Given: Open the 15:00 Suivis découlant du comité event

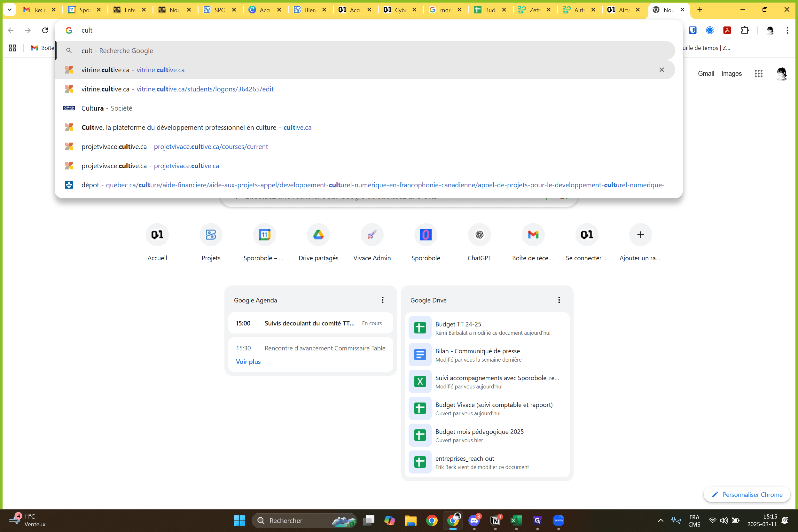Looking at the screenshot, I should point(310,323).
